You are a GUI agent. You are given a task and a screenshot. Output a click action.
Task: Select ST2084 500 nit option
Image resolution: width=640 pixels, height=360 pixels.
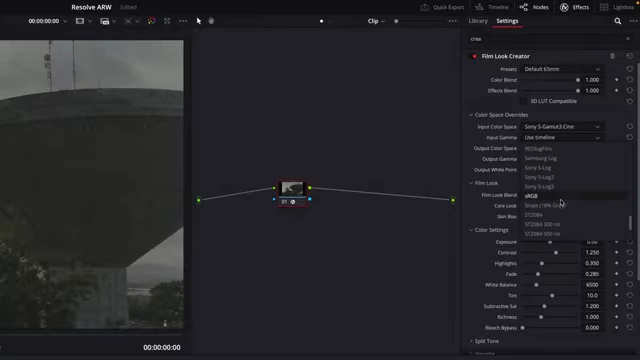tap(542, 234)
